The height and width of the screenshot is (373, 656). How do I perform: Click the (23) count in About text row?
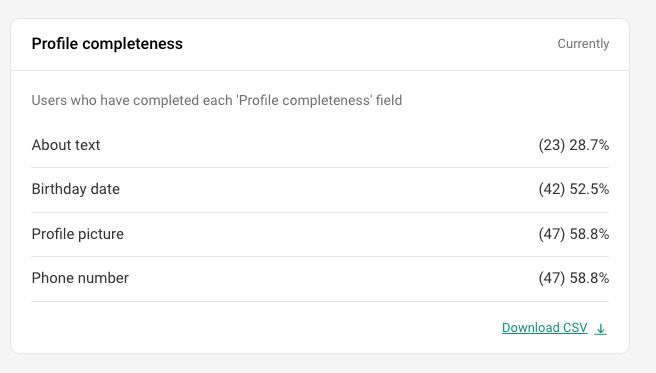(x=552, y=145)
